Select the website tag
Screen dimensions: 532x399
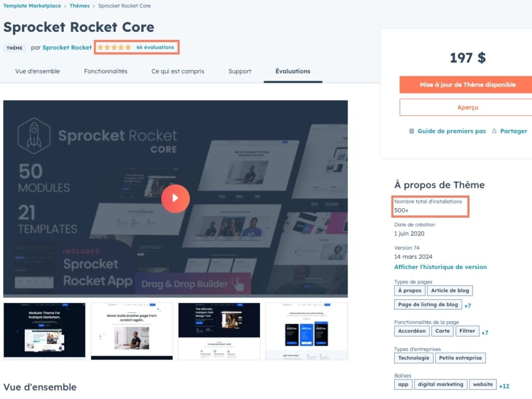(483, 384)
